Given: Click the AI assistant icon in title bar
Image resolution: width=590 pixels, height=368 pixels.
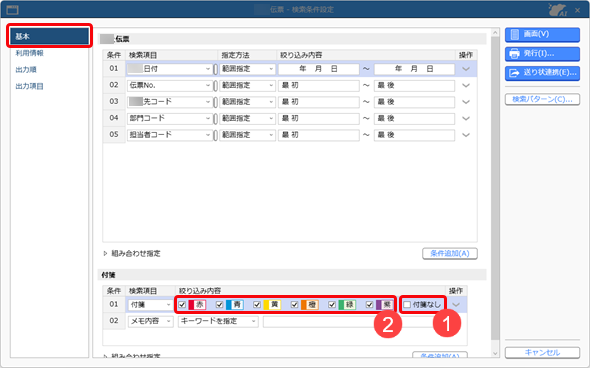Looking at the screenshot, I should 557,10.
